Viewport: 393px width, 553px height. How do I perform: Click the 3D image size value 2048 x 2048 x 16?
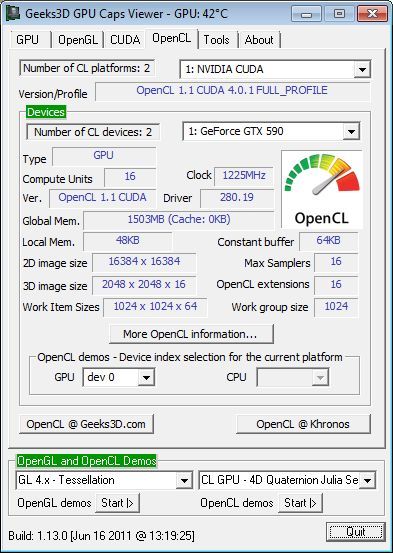[x=144, y=285]
